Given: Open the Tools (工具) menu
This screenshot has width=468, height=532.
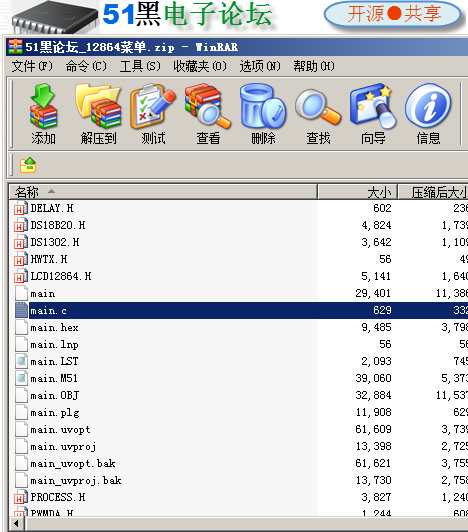Looking at the screenshot, I should [x=140, y=66].
